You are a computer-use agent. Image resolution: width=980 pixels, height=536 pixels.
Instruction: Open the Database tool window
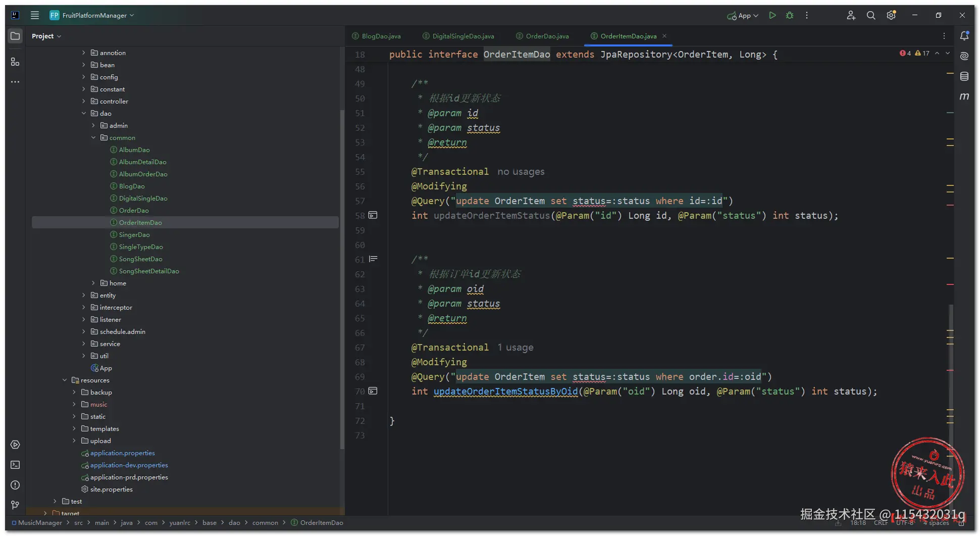tap(964, 76)
